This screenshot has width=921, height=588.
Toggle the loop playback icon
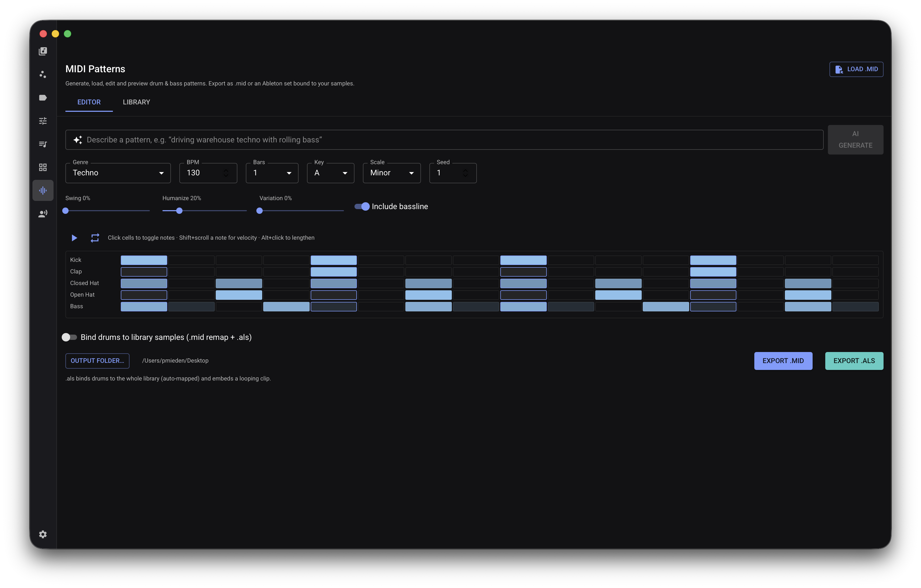pos(95,238)
